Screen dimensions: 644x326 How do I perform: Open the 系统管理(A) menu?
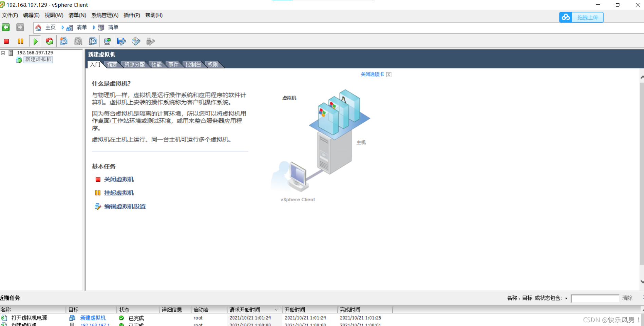[x=105, y=15]
